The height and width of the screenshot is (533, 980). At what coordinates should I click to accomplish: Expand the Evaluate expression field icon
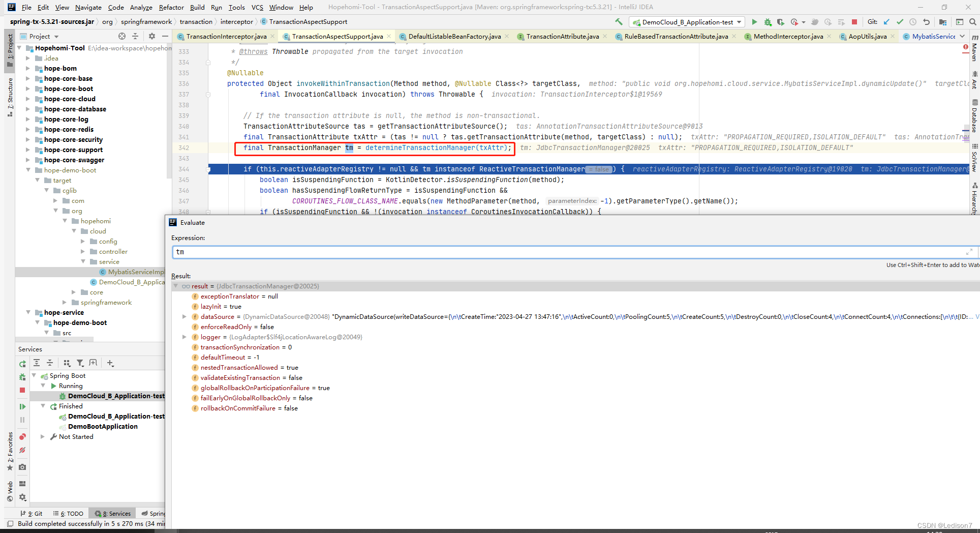pyautogui.click(x=969, y=252)
